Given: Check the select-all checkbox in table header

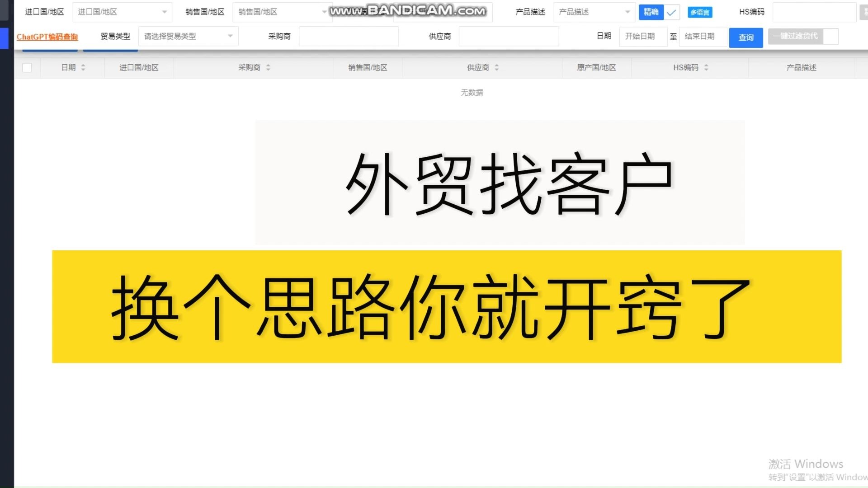Looking at the screenshot, I should (x=27, y=68).
